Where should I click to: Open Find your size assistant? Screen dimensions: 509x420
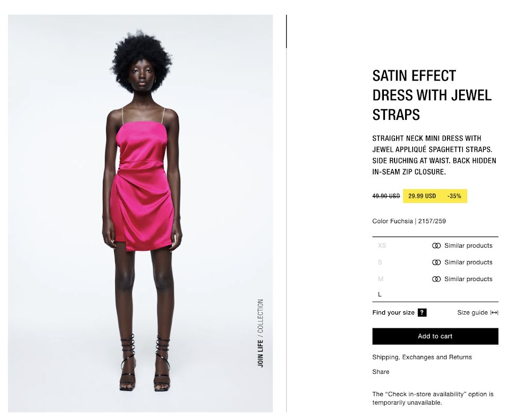tap(393, 312)
